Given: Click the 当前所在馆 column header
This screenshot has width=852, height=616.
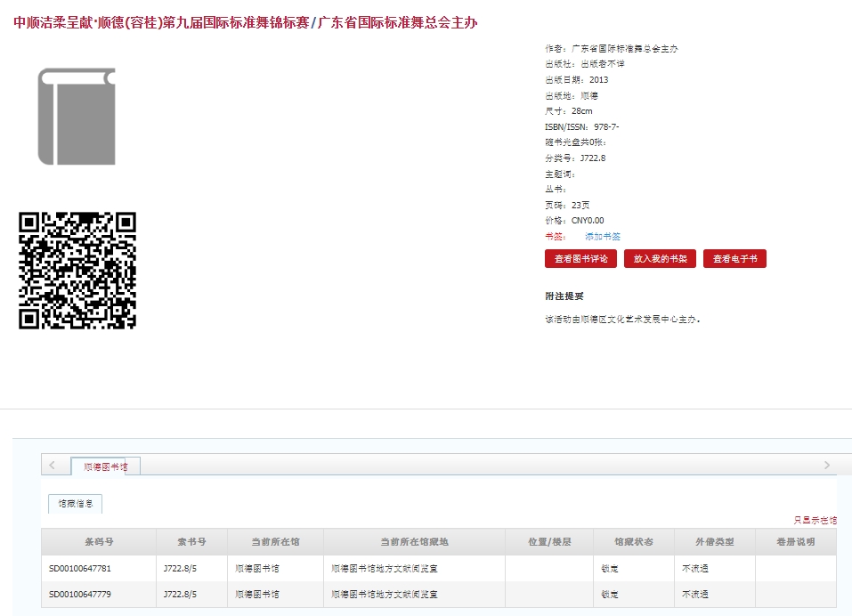Looking at the screenshot, I should [x=275, y=541].
